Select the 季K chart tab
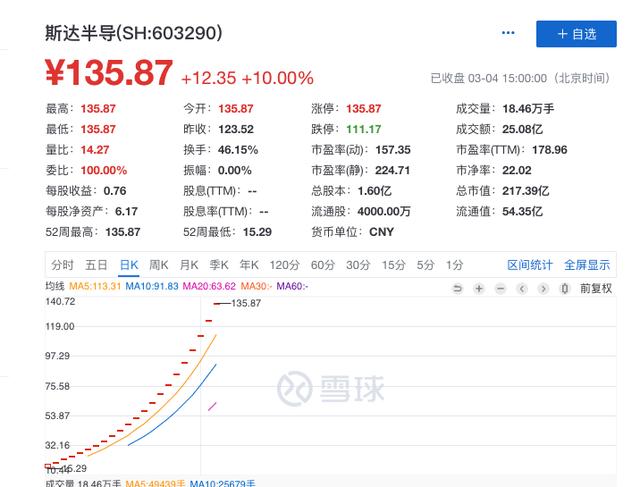Screen dimensions: 640x487 (219, 265)
